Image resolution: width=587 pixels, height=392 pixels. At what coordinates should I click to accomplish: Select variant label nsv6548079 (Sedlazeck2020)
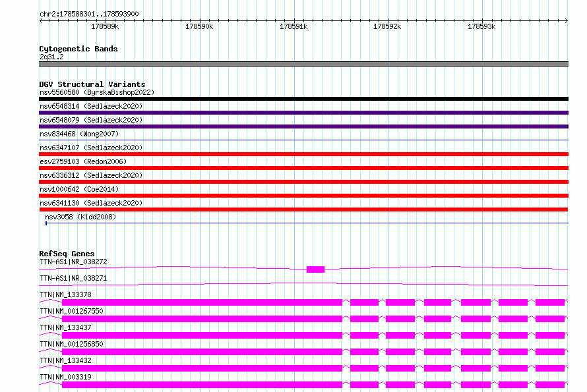(91, 120)
